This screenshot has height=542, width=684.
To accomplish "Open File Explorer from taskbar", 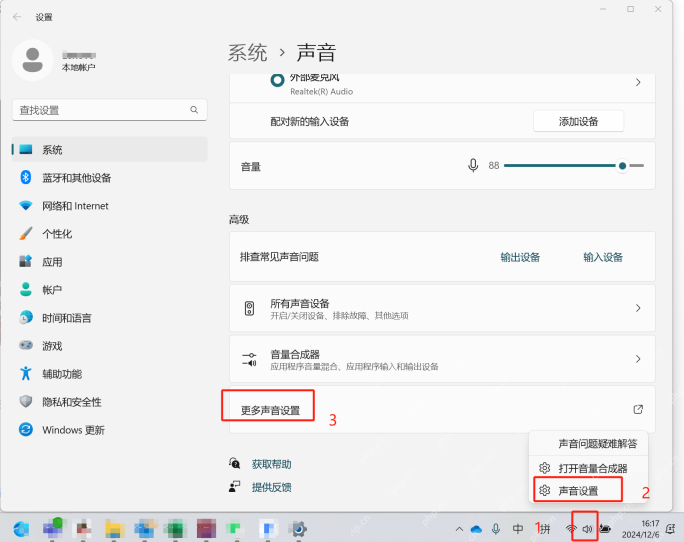I will (115, 529).
